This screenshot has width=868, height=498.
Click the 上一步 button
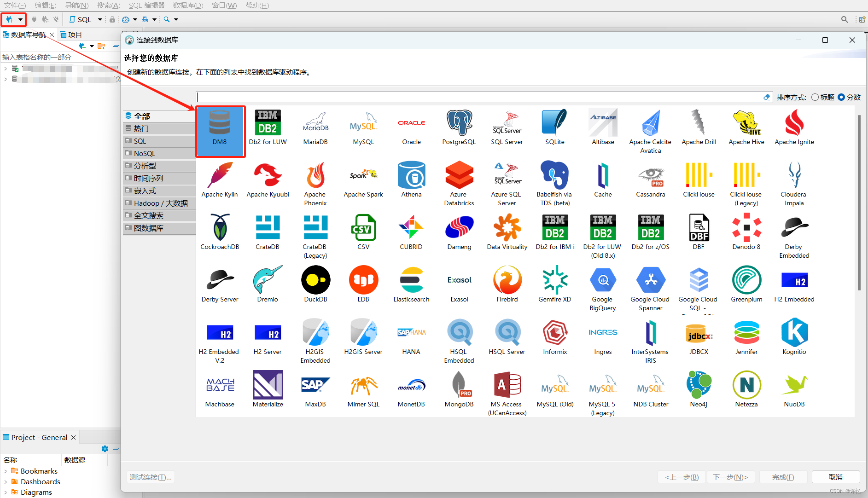[682, 477]
